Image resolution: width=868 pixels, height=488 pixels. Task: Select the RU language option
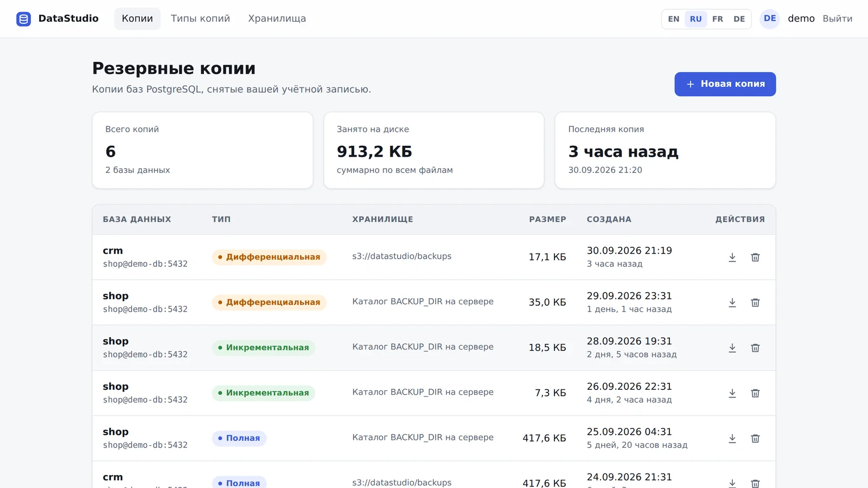pyautogui.click(x=696, y=19)
